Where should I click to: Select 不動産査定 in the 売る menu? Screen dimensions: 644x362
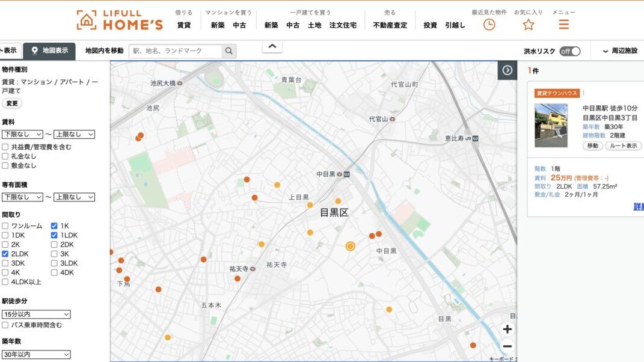pyautogui.click(x=390, y=25)
